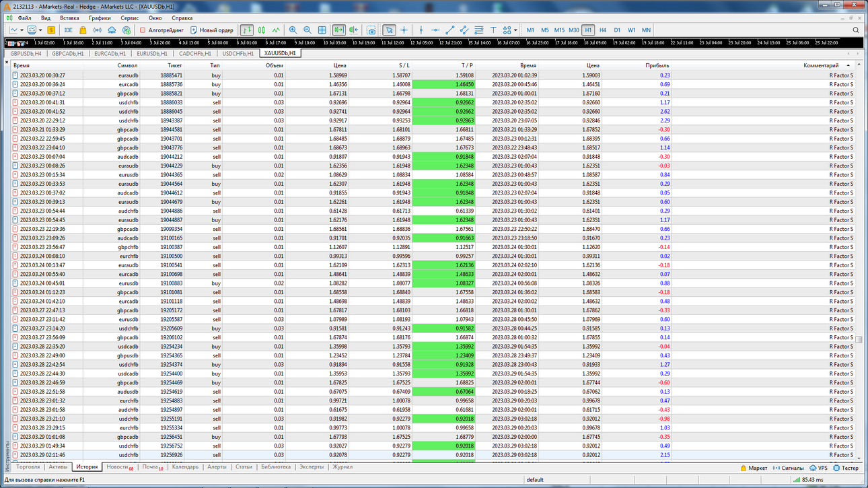Set timeframe to M30
868x488 pixels.
[574, 30]
